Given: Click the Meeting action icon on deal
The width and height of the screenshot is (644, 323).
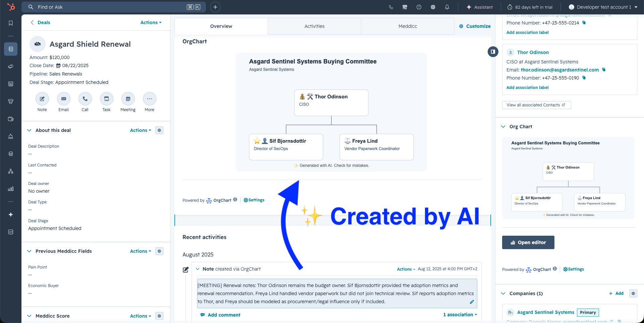Looking at the screenshot, I should 128,99.
